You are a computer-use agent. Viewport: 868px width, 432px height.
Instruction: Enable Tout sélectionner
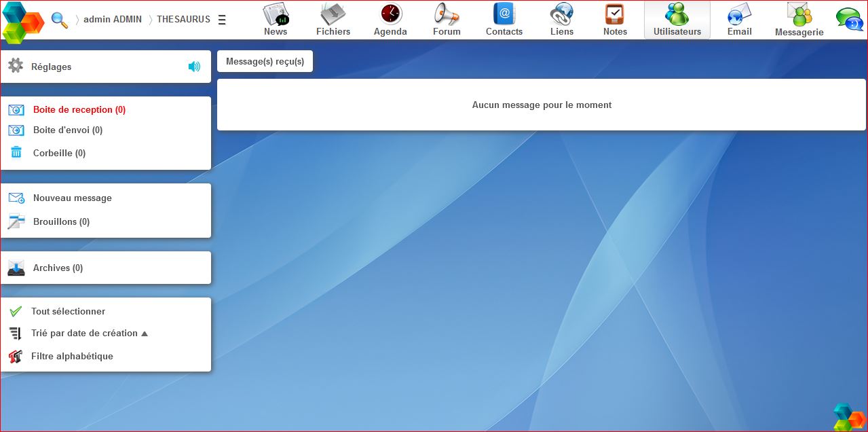pyautogui.click(x=68, y=311)
